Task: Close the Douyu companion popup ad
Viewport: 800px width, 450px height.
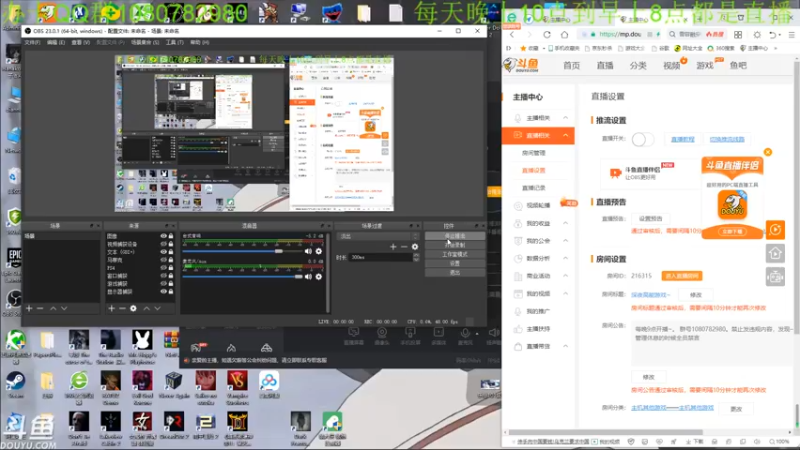Action: coord(768,152)
